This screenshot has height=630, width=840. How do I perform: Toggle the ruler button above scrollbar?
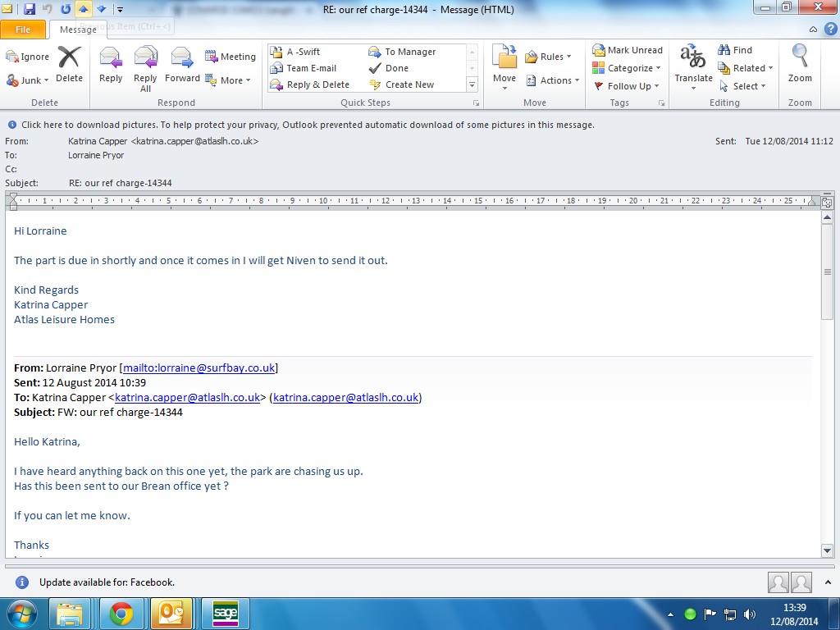(827, 202)
